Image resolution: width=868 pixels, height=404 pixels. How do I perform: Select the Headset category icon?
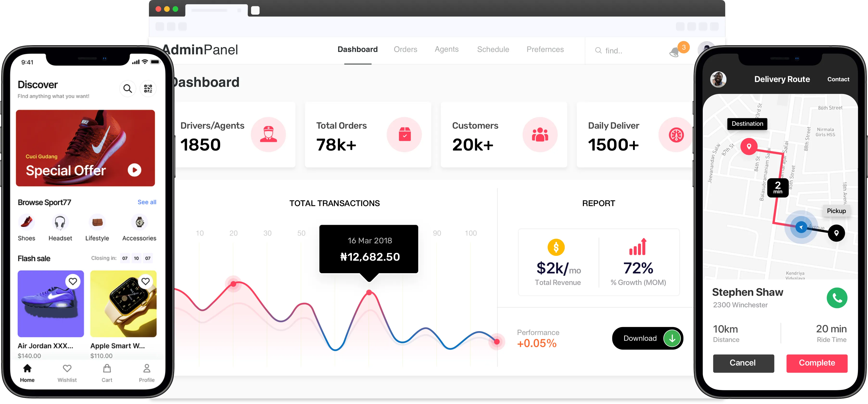coord(60,222)
